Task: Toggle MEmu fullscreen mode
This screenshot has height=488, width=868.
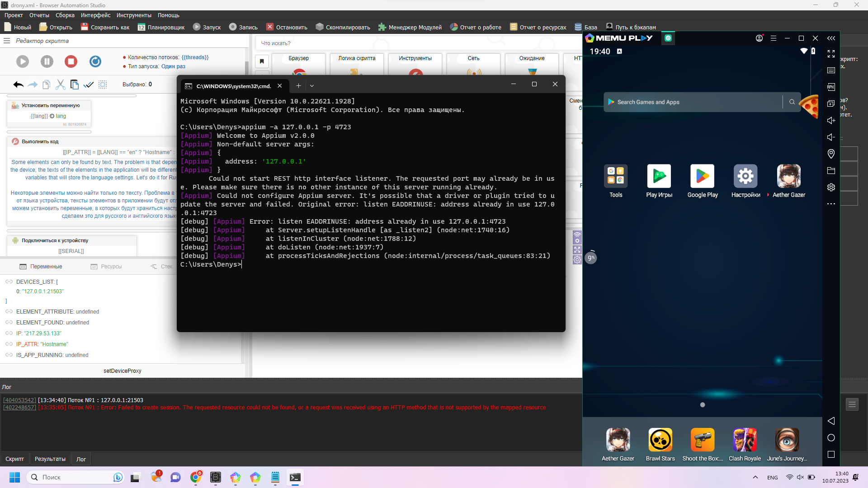Action: click(x=831, y=54)
